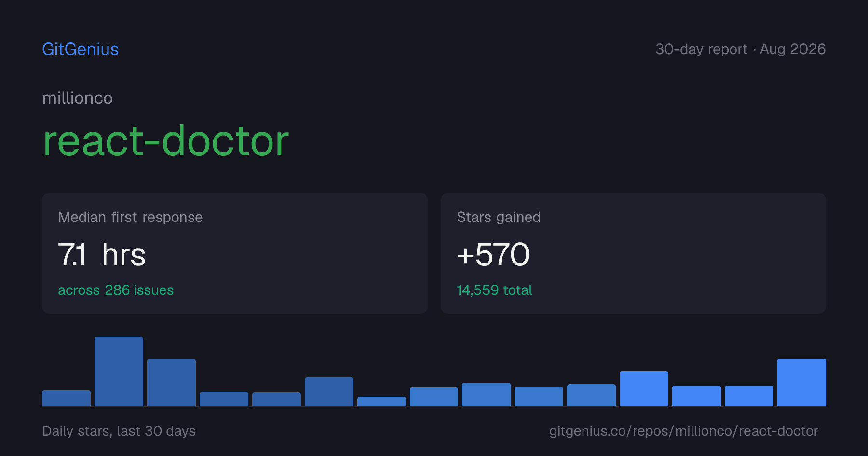Click the twelfth bar, first bright blue one
The image size is (868, 456).
644,388
